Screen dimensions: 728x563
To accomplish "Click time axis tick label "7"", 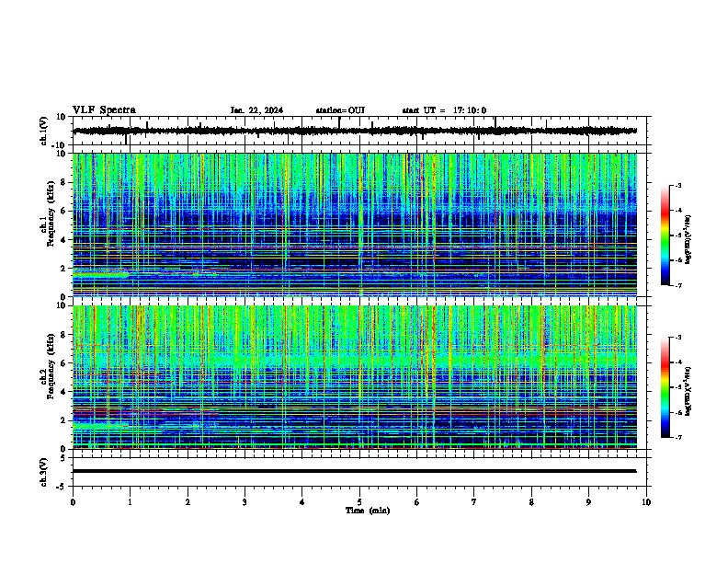I will pyautogui.click(x=474, y=502).
